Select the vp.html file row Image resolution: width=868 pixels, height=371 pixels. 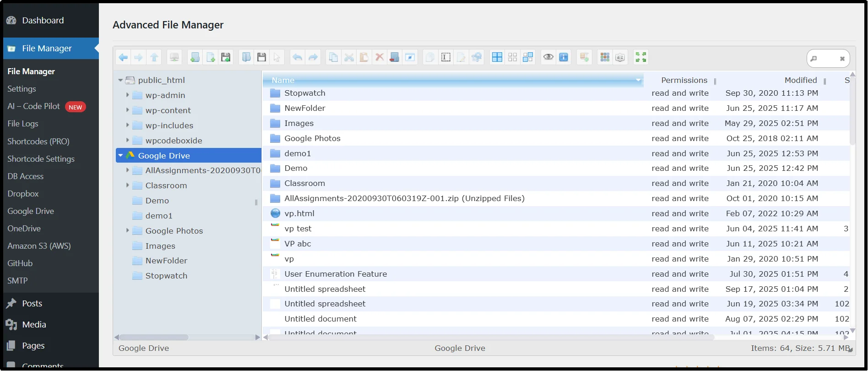point(556,213)
